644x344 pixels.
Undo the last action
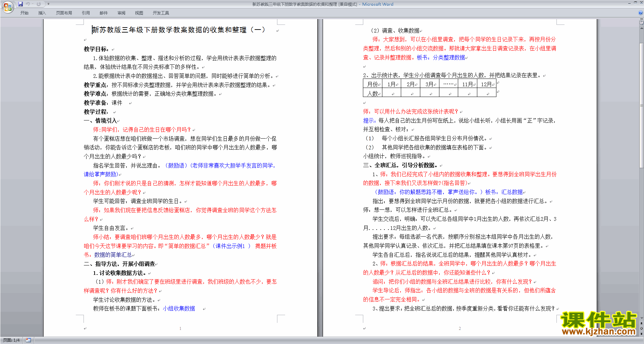[x=28, y=4]
